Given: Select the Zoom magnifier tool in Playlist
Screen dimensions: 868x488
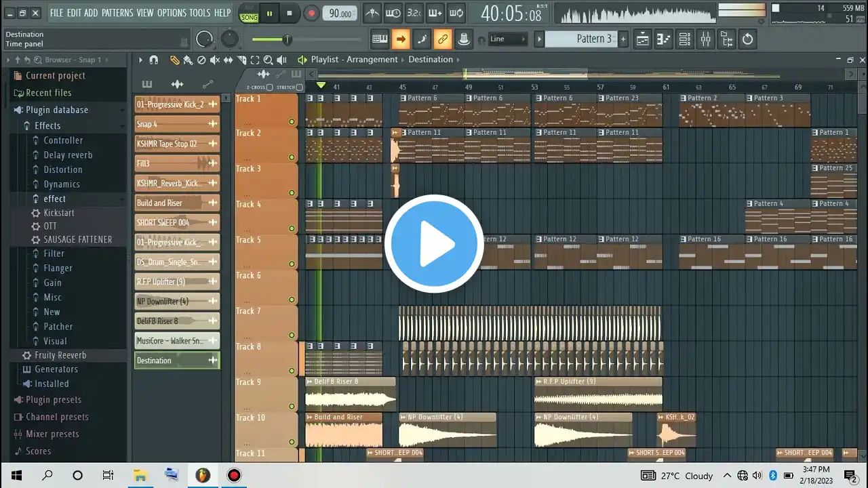Looking at the screenshot, I should (x=268, y=60).
